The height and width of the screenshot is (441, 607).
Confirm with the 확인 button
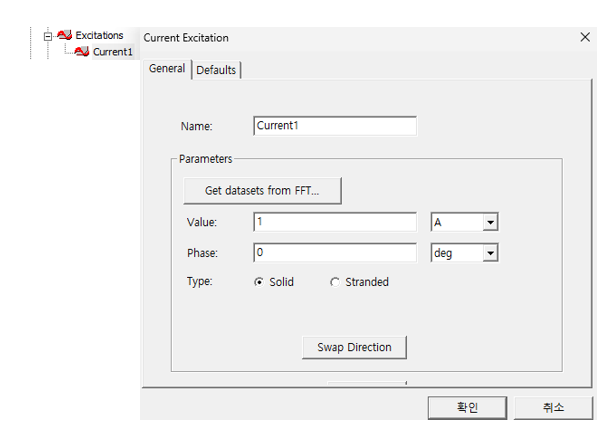pyautogui.click(x=467, y=407)
